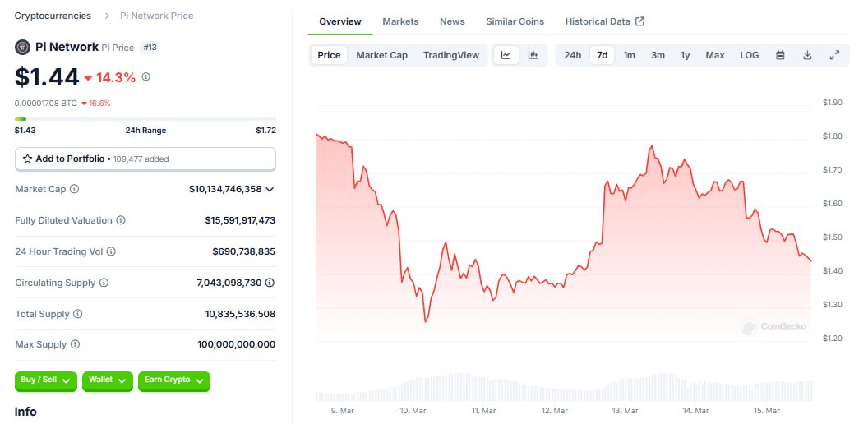868x424 pixels.
Task: Open the Wallet dropdown menu
Action: (107, 380)
